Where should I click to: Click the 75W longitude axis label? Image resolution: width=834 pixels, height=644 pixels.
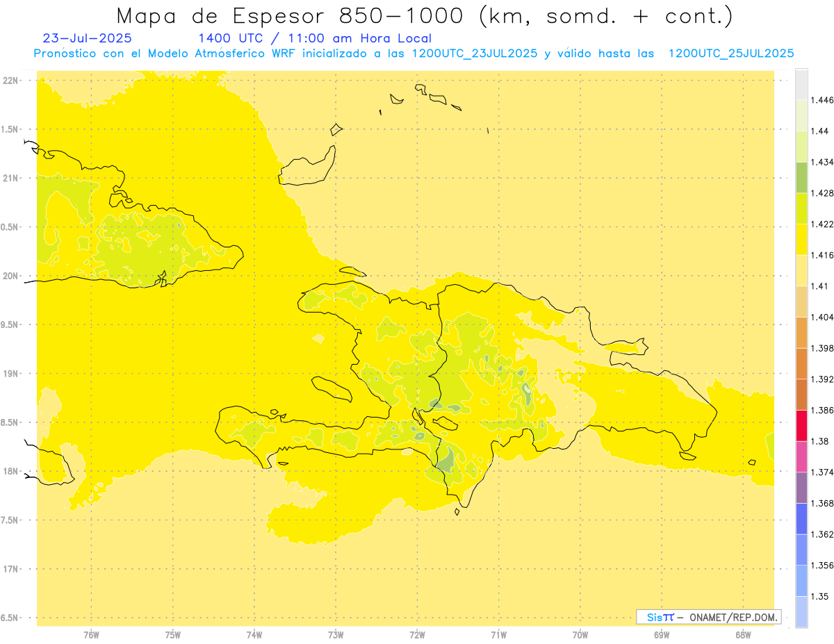pos(173,634)
